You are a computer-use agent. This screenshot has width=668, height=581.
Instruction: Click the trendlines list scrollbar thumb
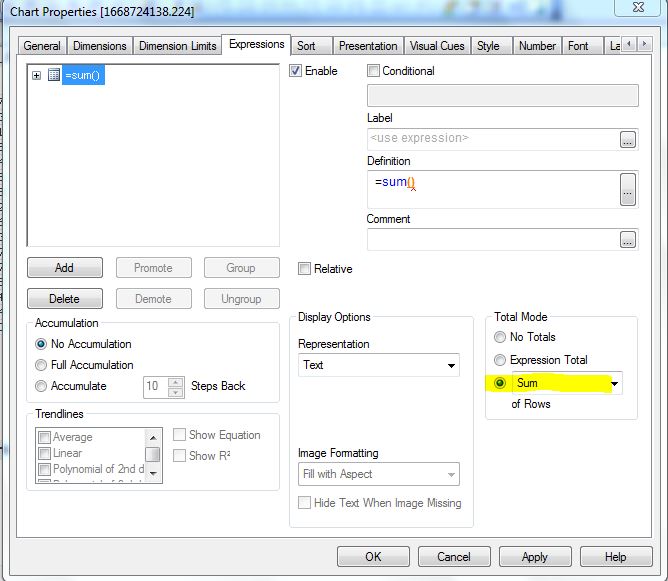point(153,454)
